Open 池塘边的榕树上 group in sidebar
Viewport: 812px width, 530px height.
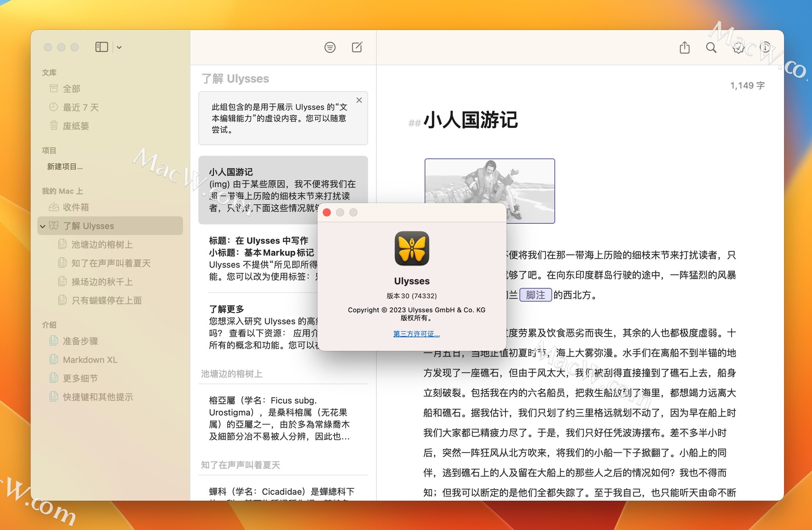coord(102,244)
